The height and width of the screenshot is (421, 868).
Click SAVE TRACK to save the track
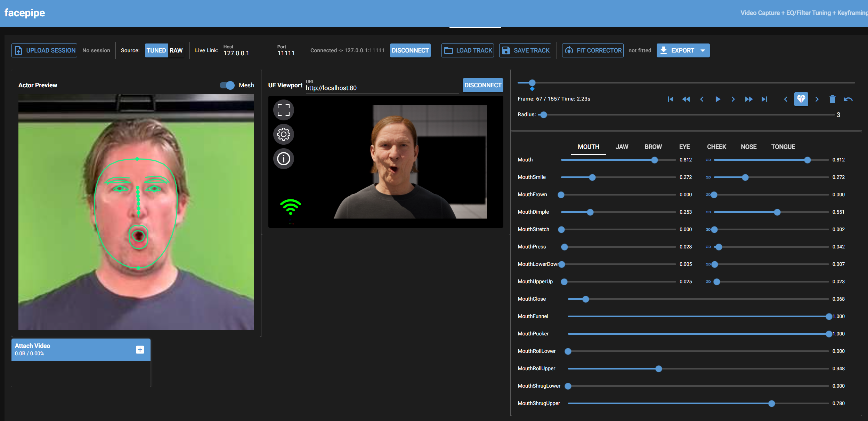click(525, 50)
